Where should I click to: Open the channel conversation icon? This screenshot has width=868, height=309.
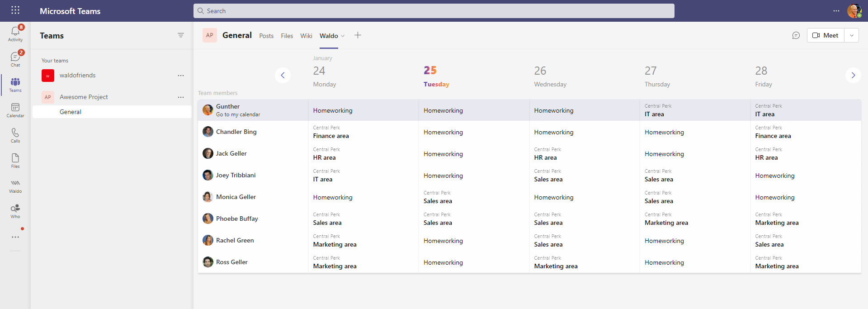pyautogui.click(x=796, y=35)
